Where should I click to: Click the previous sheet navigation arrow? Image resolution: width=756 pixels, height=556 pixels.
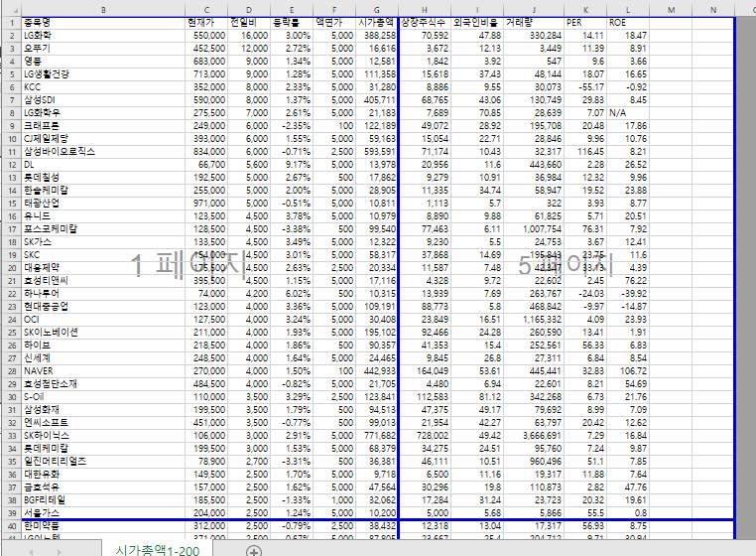coord(31,551)
